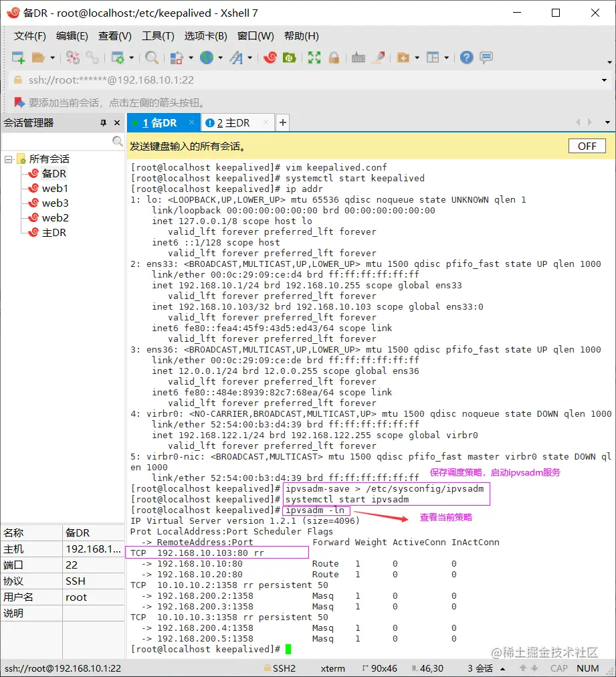Switch to the 1 备DR tab
This screenshot has width=616, height=677.
(160, 123)
